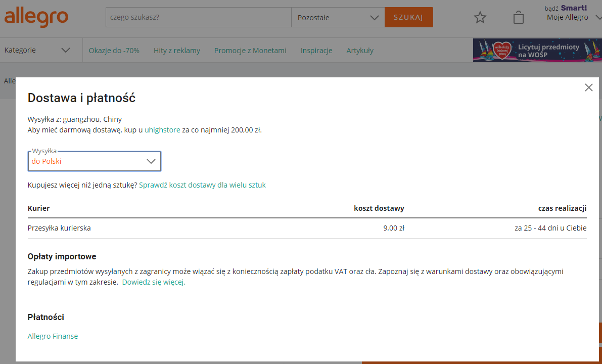This screenshot has height=364, width=602.
Task: Open the Allegro Finanse link
Action: coord(53,336)
